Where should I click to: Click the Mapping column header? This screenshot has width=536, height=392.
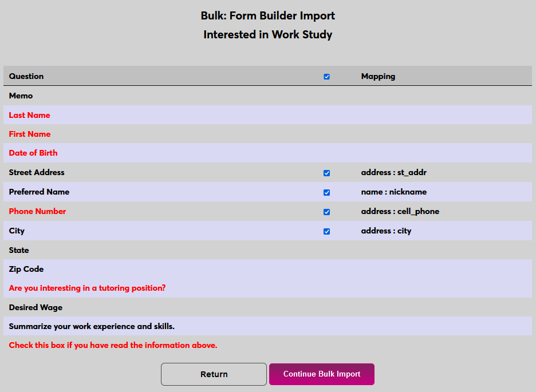tap(378, 76)
